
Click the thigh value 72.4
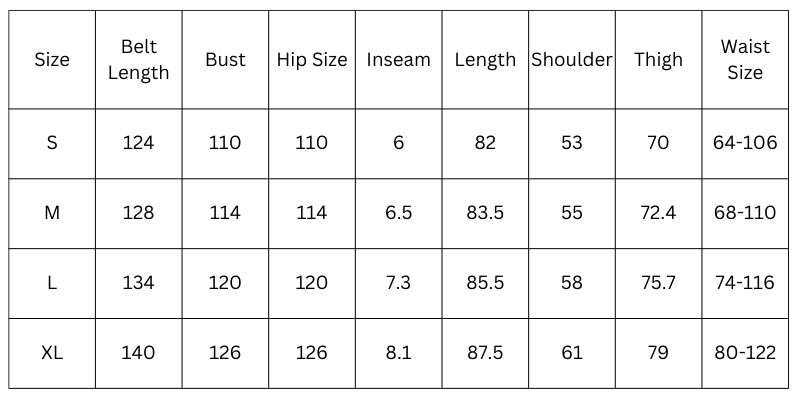pos(658,213)
